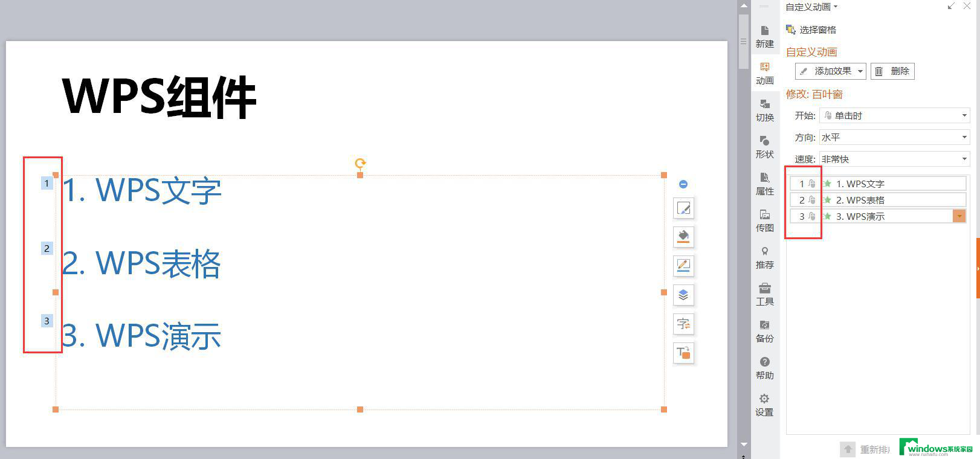Viewport: 980px width, 459px height.
Task: Click the slide text 3. WPS演示
Action: (141, 336)
